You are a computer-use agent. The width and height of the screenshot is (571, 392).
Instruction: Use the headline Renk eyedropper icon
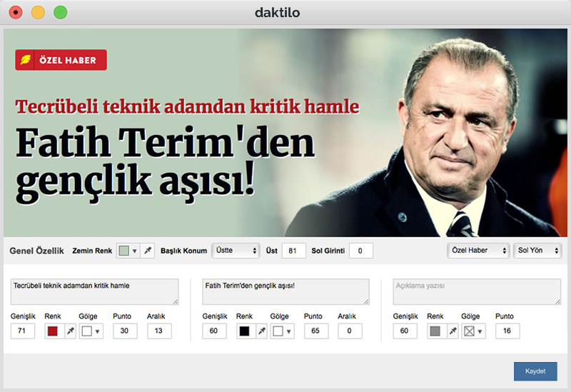(262, 331)
